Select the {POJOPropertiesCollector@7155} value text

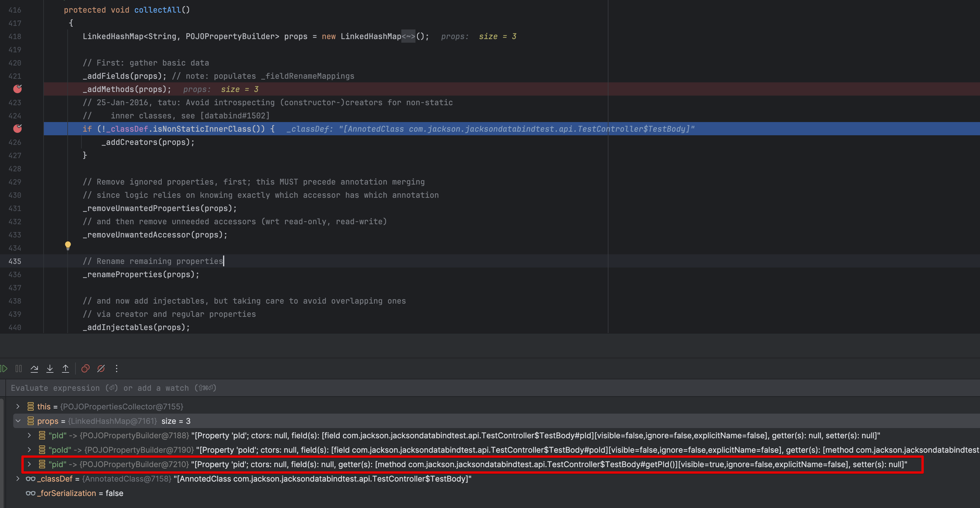click(122, 406)
